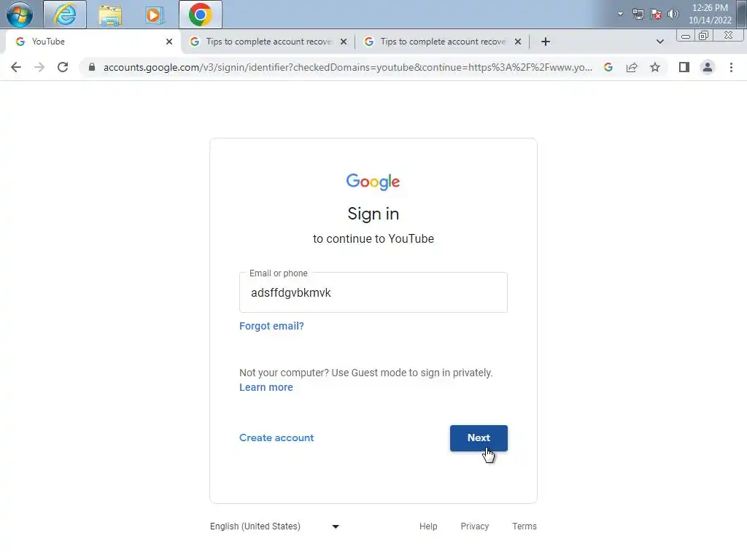Open Chrome's three-dot menu
747x560 pixels.
(x=731, y=67)
